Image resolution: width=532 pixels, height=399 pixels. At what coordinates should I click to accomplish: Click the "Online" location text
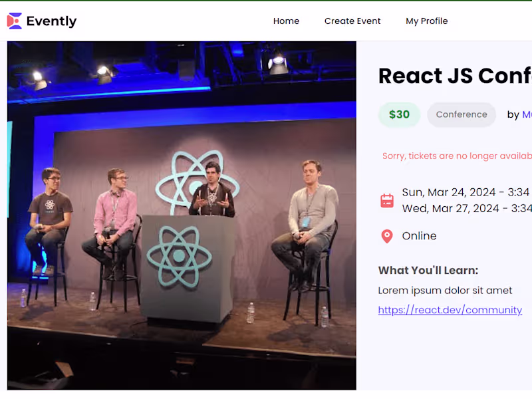click(419, 236)
